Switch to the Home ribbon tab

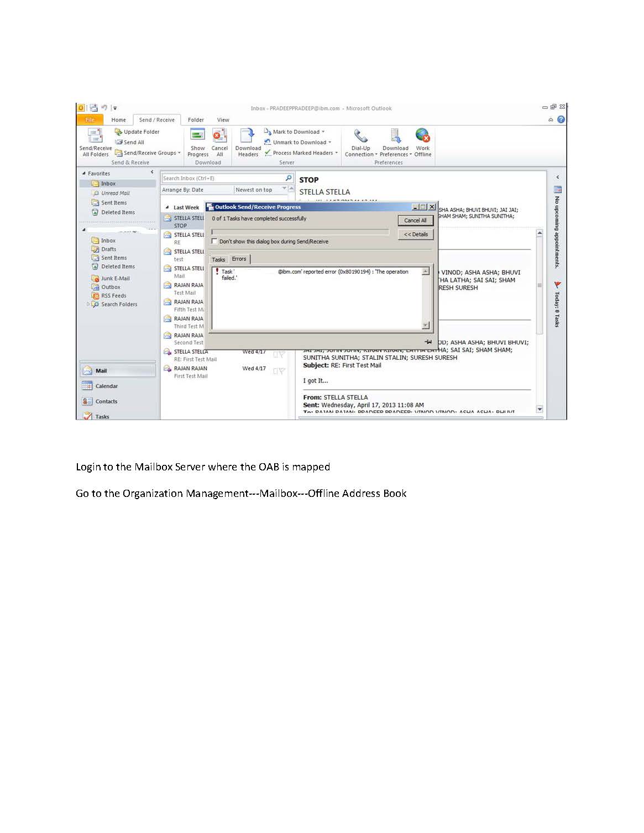118,119
